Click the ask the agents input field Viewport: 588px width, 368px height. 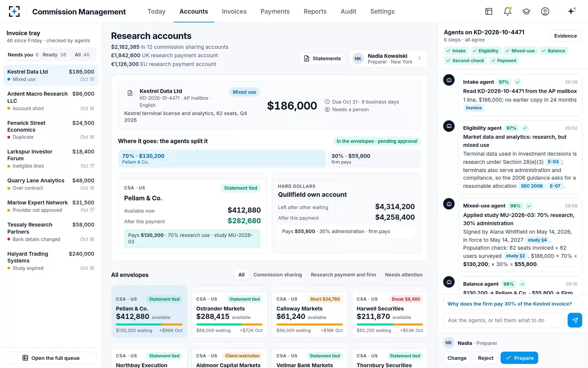tap(504, 320)
